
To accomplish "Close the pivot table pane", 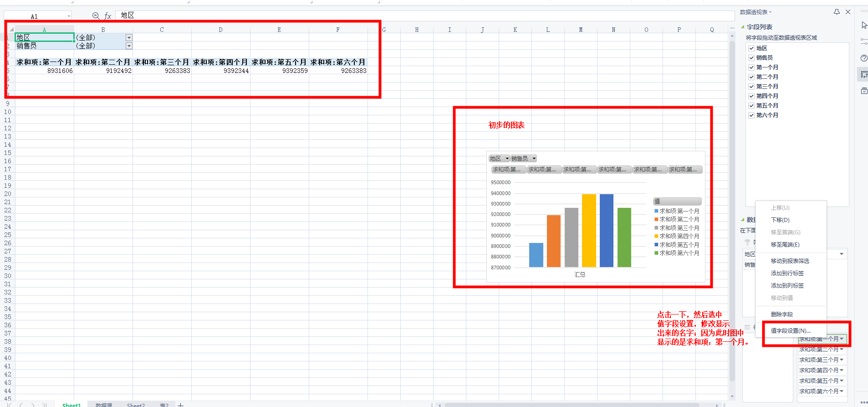I will tap(848, 12).
